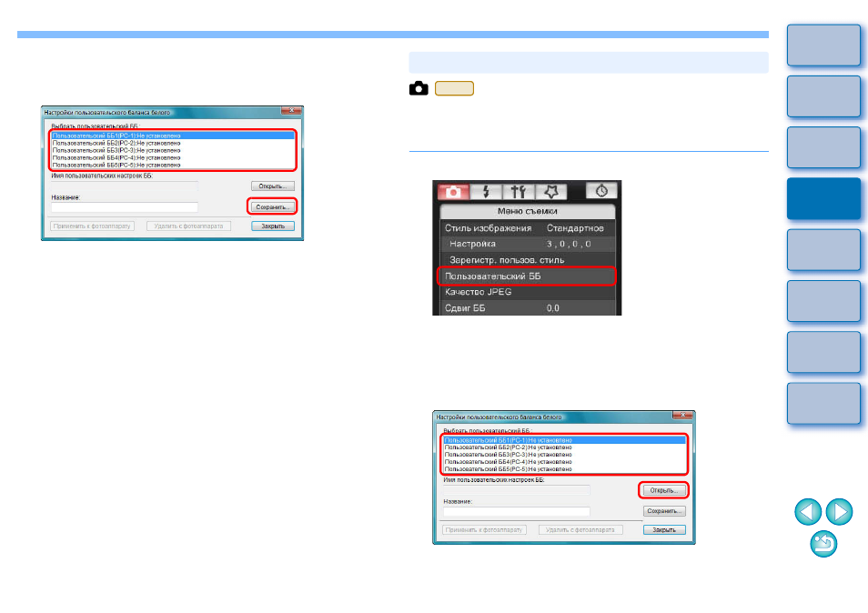This screenshot has width=868, height=613.
Task: Select the PC-5 row in the upper-left dialog list
Action: (173, 165)
